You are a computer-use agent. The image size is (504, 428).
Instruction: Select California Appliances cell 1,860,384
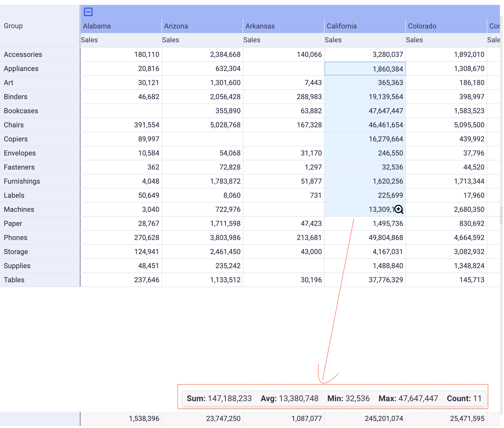point(388,69)
